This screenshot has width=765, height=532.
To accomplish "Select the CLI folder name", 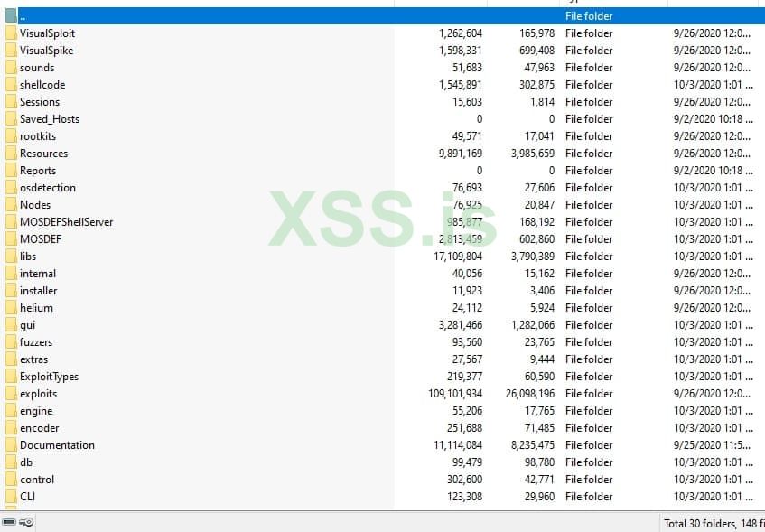I will pos(27,497).
